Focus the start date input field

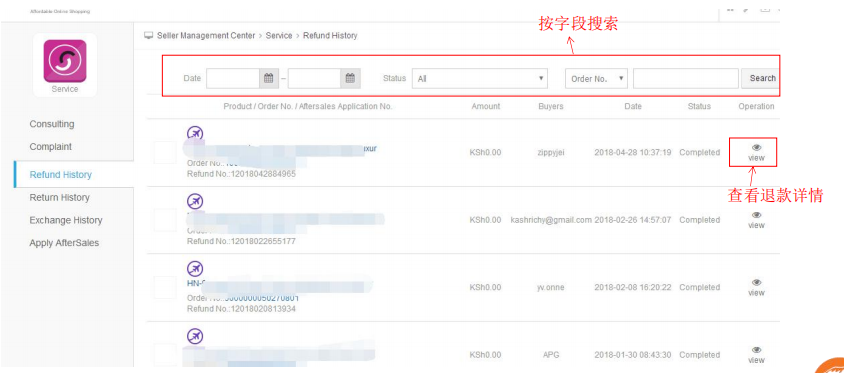pyautogui.click(x=233, y=79)
